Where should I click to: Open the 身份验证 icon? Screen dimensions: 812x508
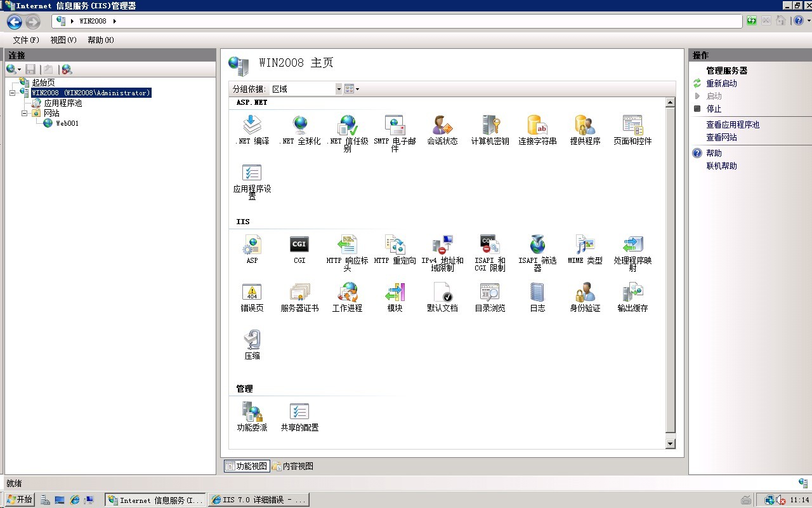click(x=585, y=293)
